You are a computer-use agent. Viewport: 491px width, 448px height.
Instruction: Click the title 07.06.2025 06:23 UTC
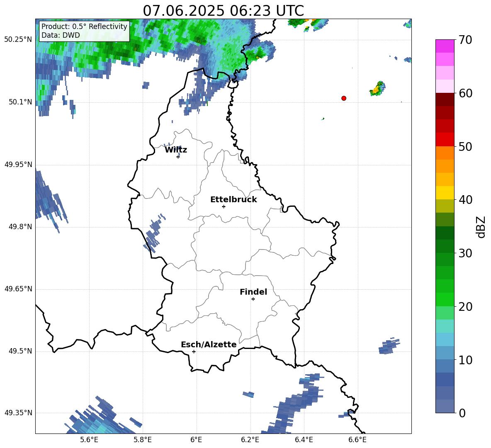pos(223,11)
